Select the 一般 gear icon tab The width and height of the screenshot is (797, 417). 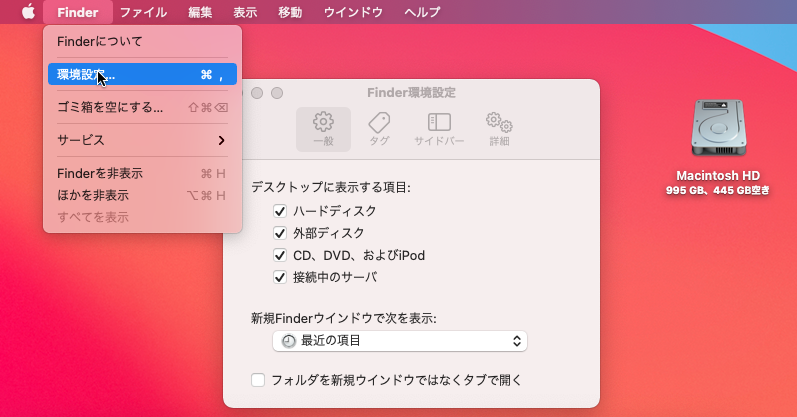point(323,129)
